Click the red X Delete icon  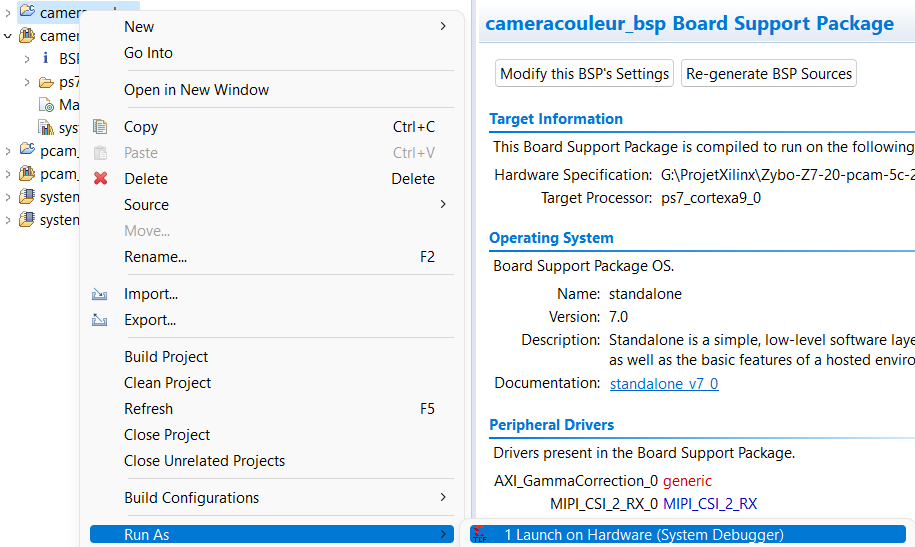pyautogui.click(x=100, y=179)
